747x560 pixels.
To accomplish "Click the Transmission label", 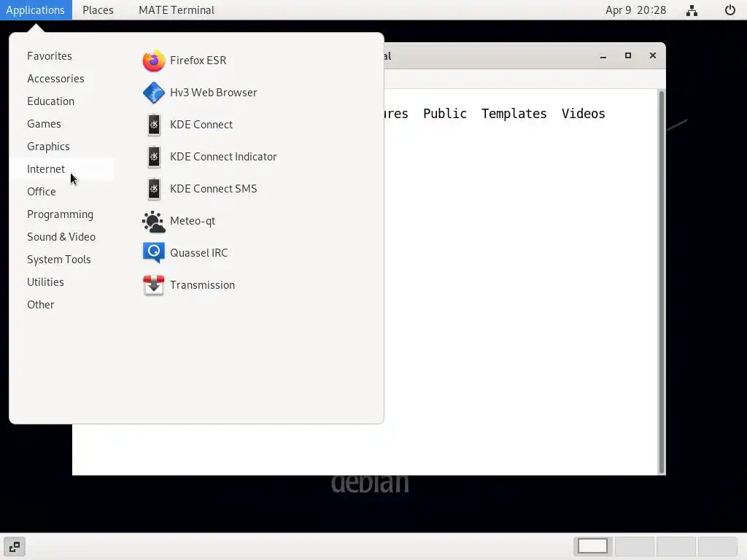I will pyautogui.click(x=203, y=285).
